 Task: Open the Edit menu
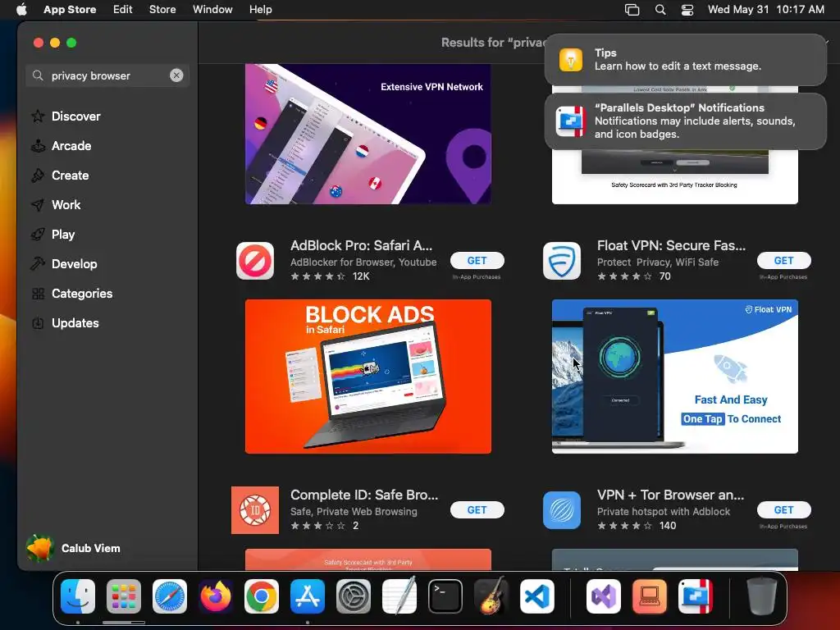(x=123, y=10)
